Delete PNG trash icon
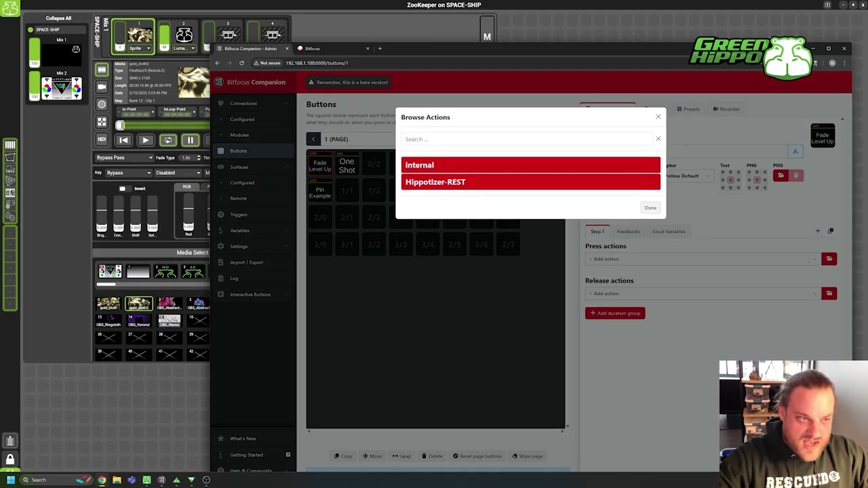 [x=796, y=176]
